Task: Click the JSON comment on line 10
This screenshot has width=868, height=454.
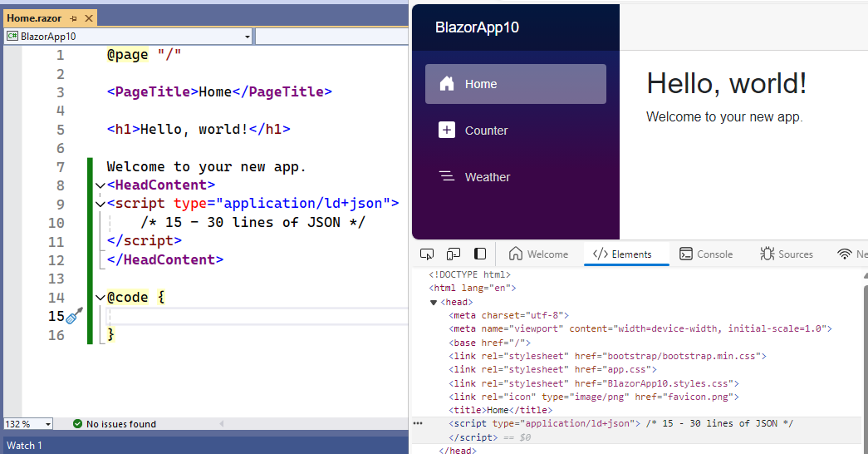Action: pos(253,223)
